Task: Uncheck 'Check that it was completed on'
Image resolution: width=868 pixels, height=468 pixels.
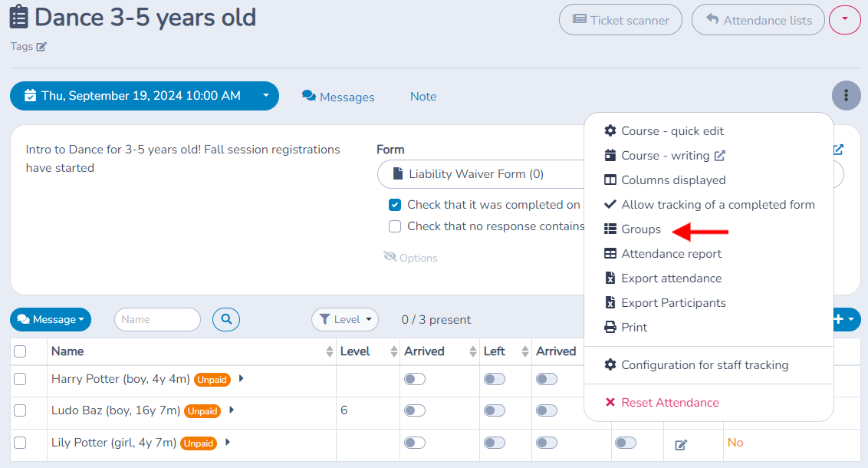Action: click(x=395, y=205)
